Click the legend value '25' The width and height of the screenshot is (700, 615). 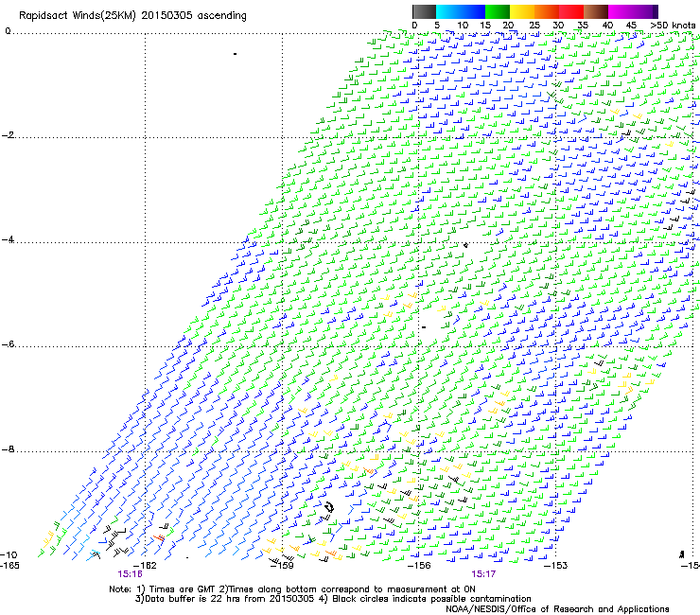click(534, 26)
